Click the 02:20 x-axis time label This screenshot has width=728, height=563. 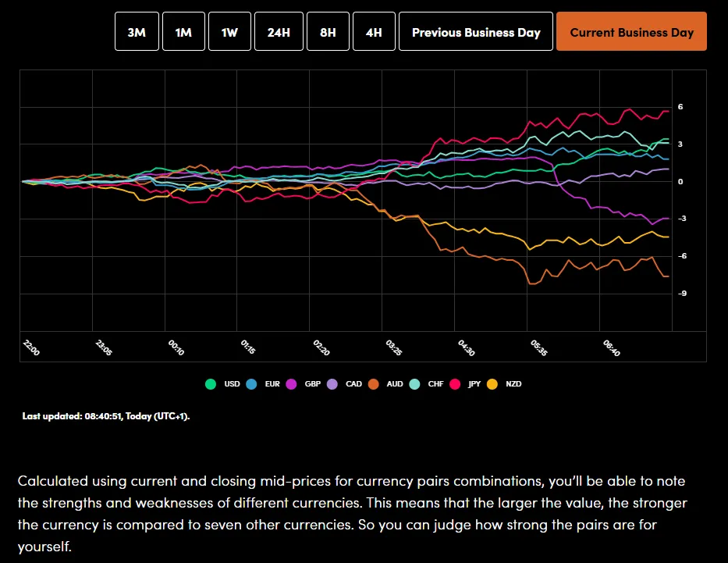click(321, 347)
